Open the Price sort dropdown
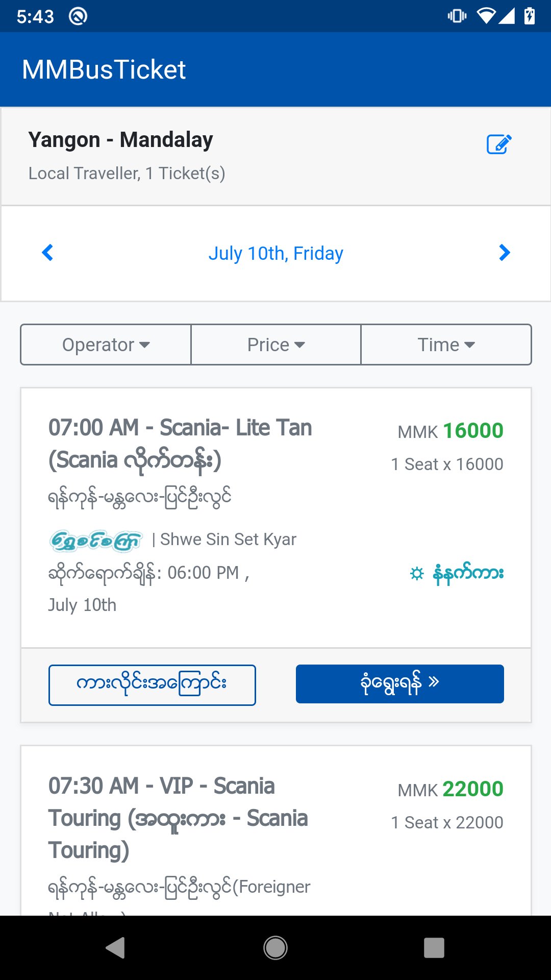 [275, 345]
